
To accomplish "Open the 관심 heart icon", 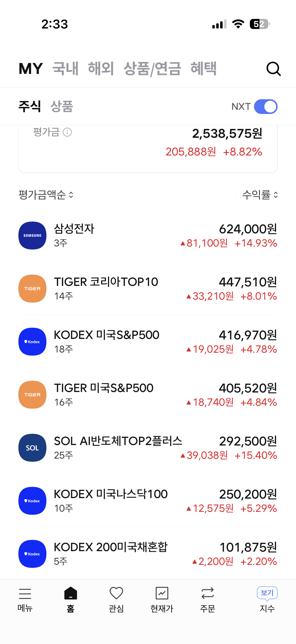I will pyautogui.click(x=116, y=593).
